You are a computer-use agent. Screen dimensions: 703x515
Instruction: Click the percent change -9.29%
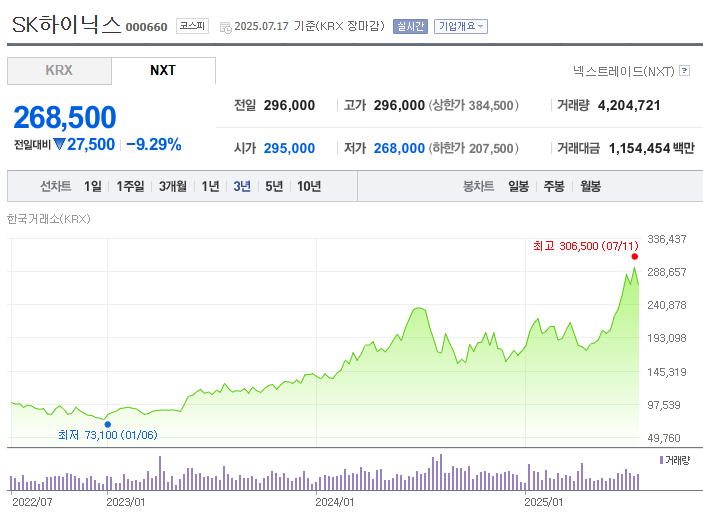[154, 144]
